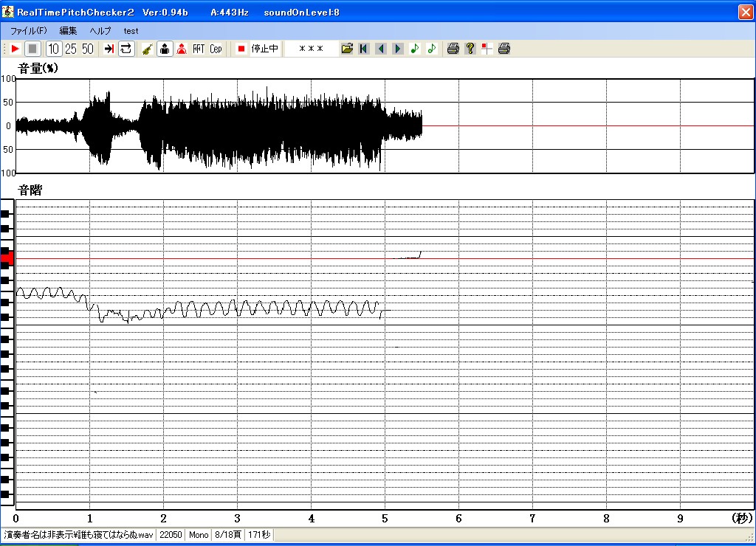Viewport: 756px width, 546px height.
Task: Open the ヘルプ menu
Action: tap(100, 31)
